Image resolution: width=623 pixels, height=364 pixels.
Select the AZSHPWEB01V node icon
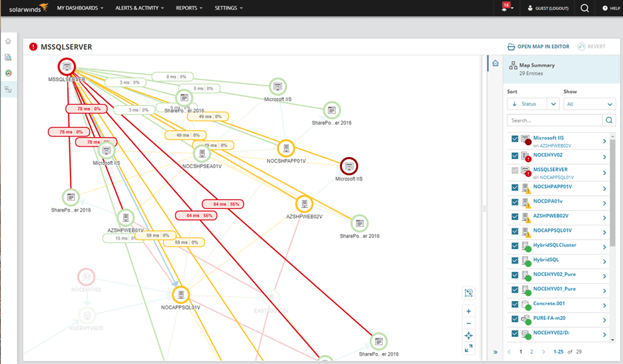click(x=126, y=217)
